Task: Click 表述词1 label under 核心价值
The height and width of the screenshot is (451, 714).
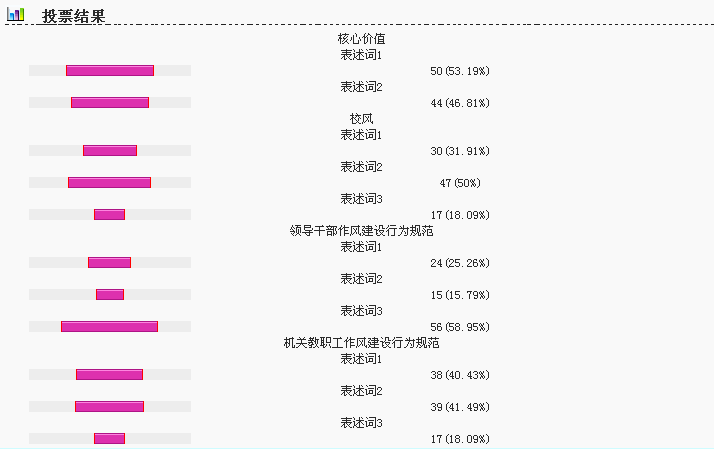Action: tap(361, 55)
